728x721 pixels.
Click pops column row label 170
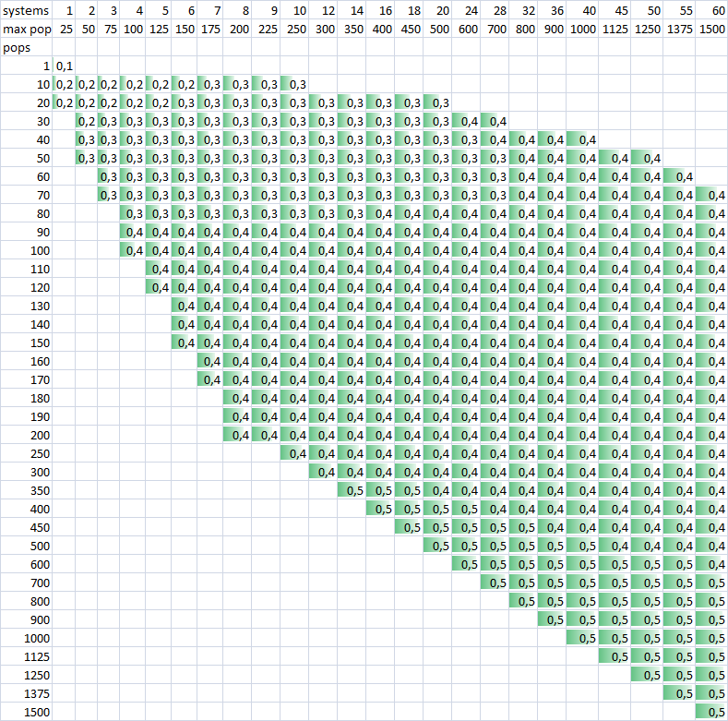26,380
